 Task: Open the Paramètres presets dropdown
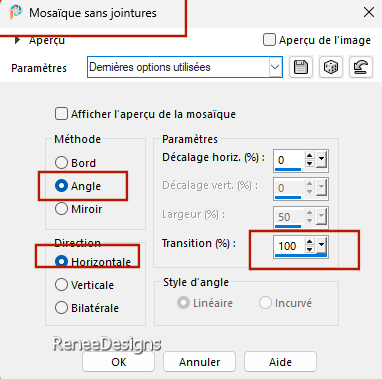(x=275, y=67)
